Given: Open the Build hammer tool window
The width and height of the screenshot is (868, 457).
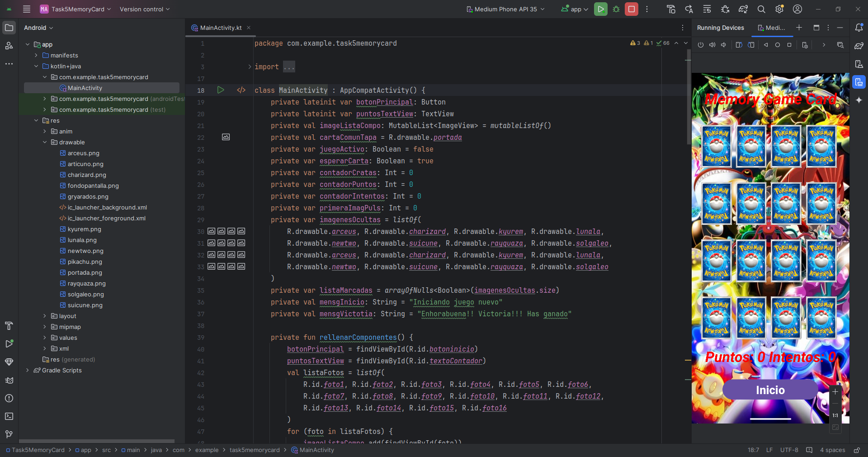Looking at the screenshot, I should [x=9, y=326].
